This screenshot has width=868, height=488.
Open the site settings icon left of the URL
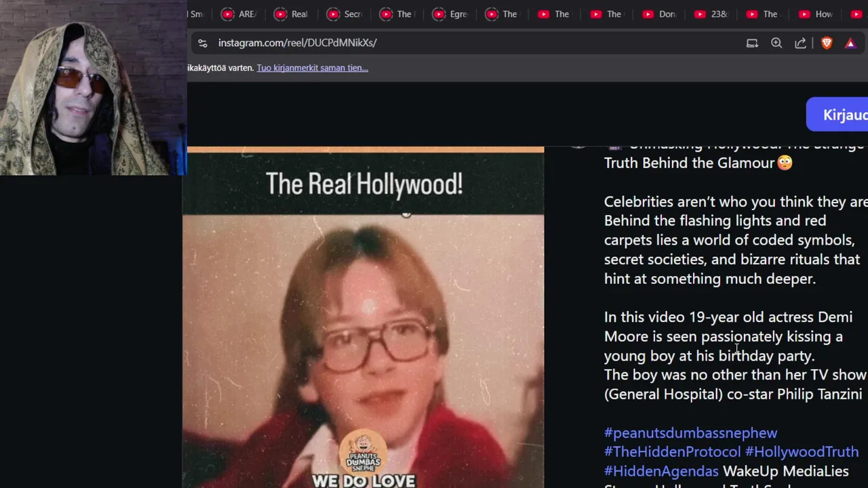pos(202,43)
